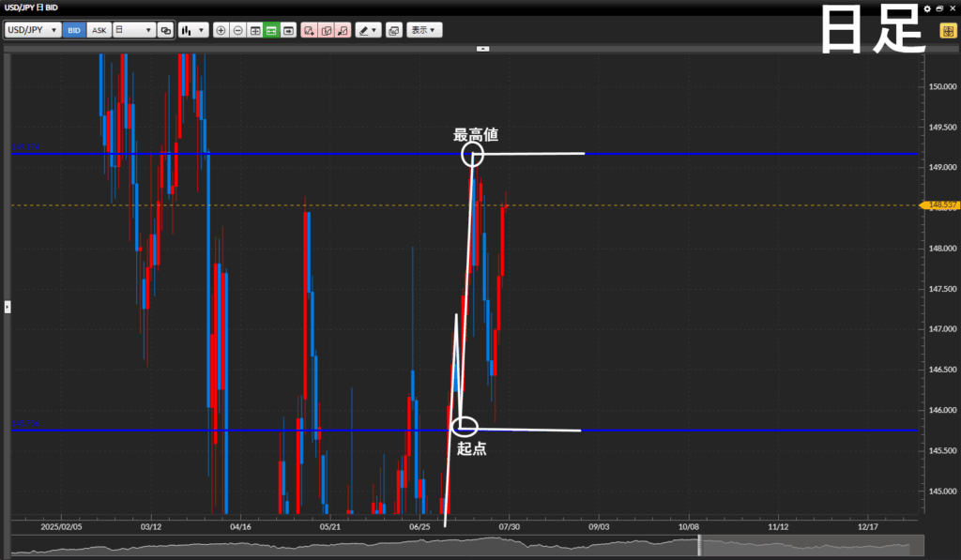This screenshot has height=560, width=961.
Task: Open the USD/JPY currency pair dropdown
Action: (x=33, y=30)
